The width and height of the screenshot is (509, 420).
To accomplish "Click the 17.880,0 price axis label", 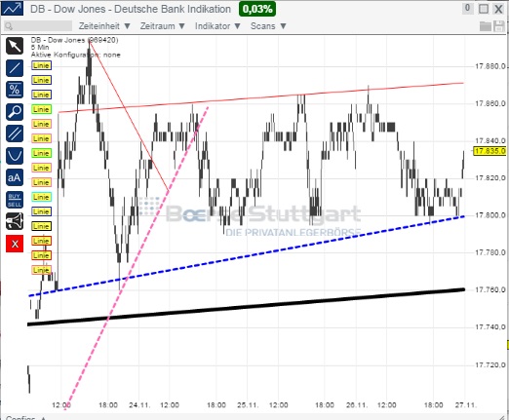I will [490, 66].
